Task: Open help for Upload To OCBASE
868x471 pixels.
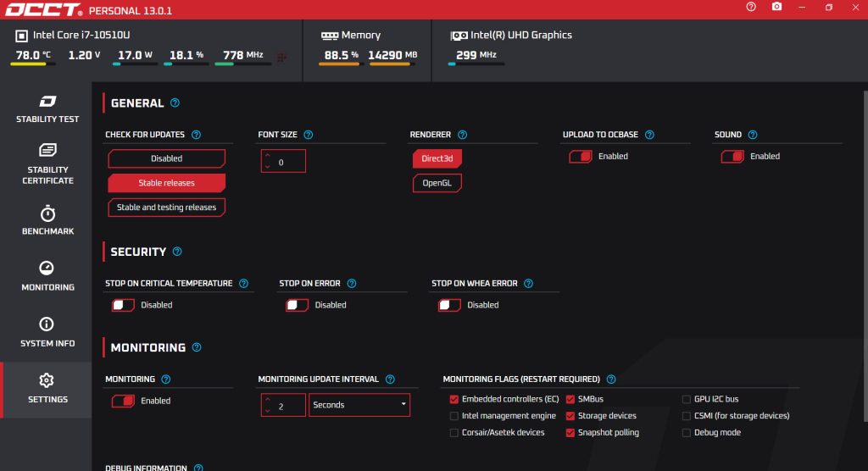Action: tap(649, 135)
